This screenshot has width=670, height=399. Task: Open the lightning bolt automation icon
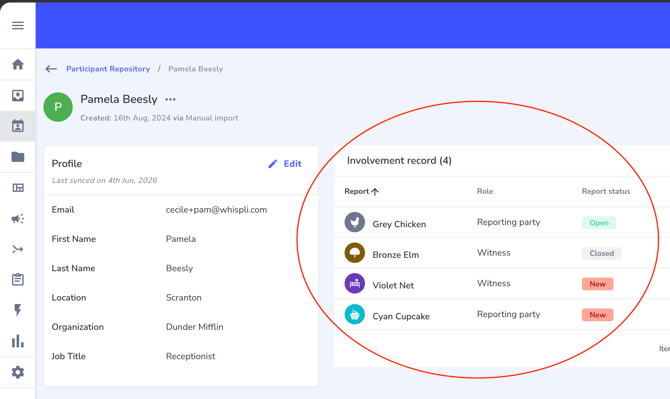click(18, 310)
